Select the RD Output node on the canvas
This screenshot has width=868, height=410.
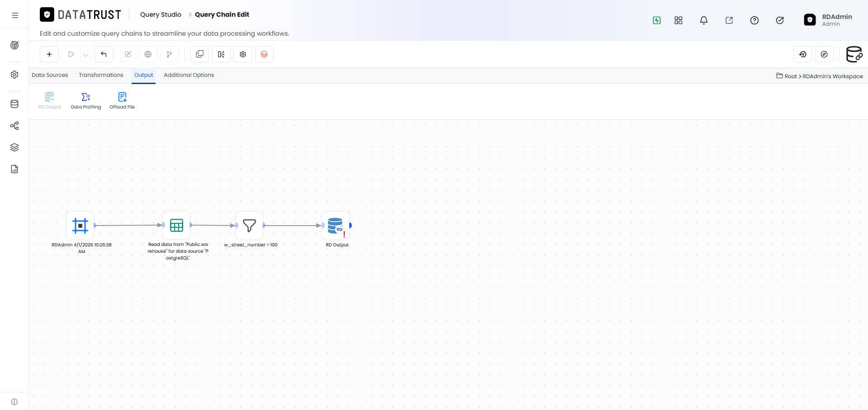(335, 225)
